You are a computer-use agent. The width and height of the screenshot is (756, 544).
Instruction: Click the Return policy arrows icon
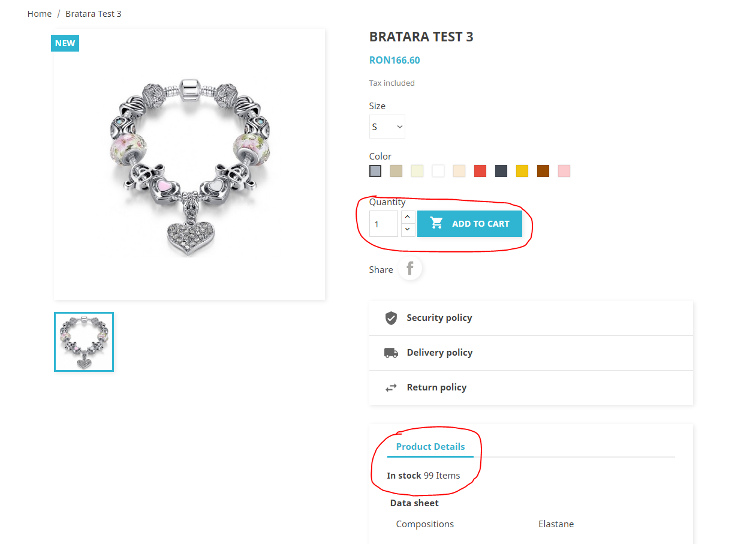[x=391, y=387]
